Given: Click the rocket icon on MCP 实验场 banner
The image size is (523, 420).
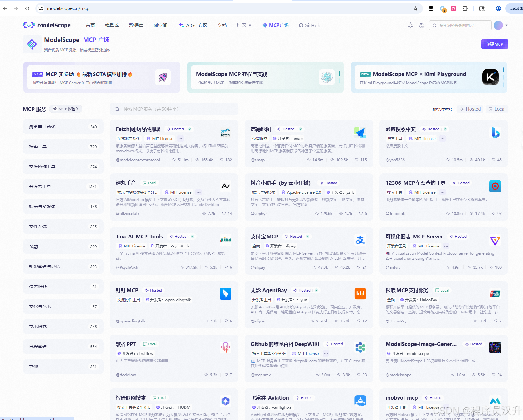Looking at the screenshot, I should coord(163,77).
